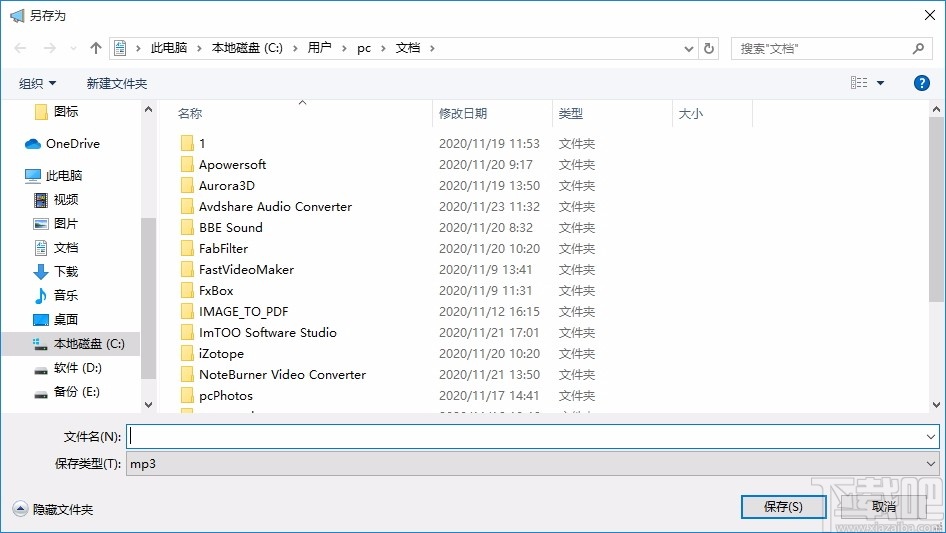Open 桌面 in the sidebar
This screenshot has width=946, height=533.
tap(56, 319)
